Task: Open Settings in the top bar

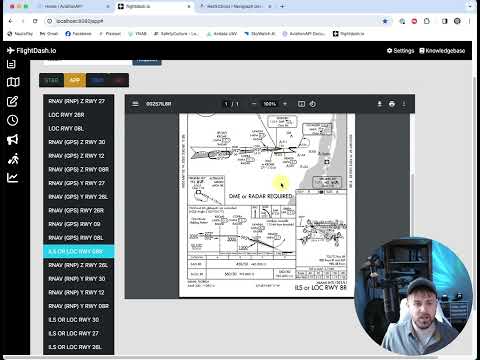Action: coord(400,51)
